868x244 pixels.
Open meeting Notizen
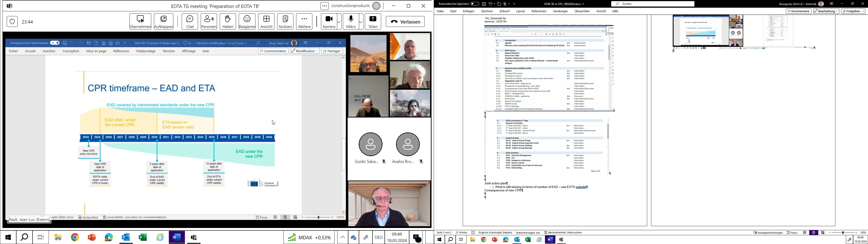coord(285,21)
